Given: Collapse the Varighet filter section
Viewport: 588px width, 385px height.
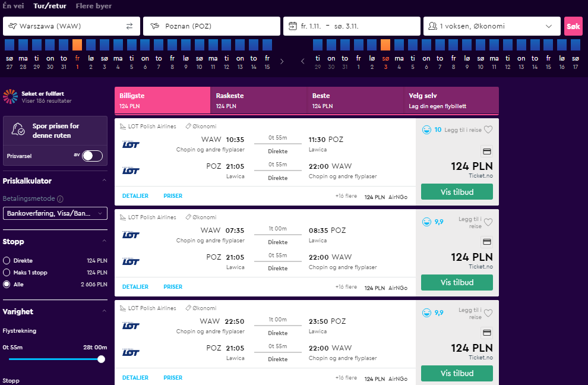Looking at the screenshot, I should pyautogui.click(x=105, y=311).
